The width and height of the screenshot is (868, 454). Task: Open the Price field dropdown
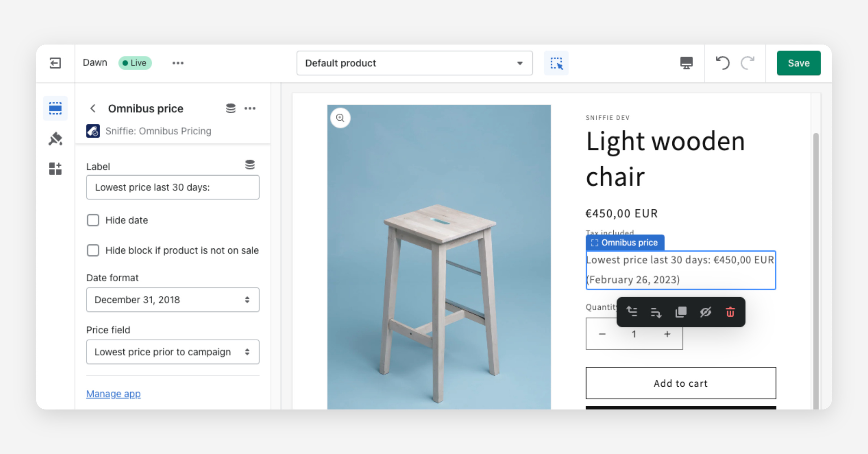[173, 352]
